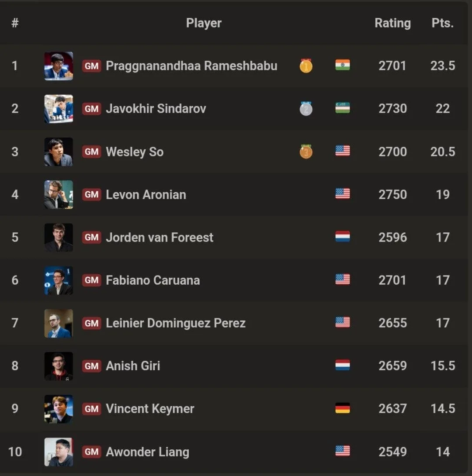The width and height of the screenshot is (472, 476).
Task: Sort by the Pts. column header
Action: (443, 23)
